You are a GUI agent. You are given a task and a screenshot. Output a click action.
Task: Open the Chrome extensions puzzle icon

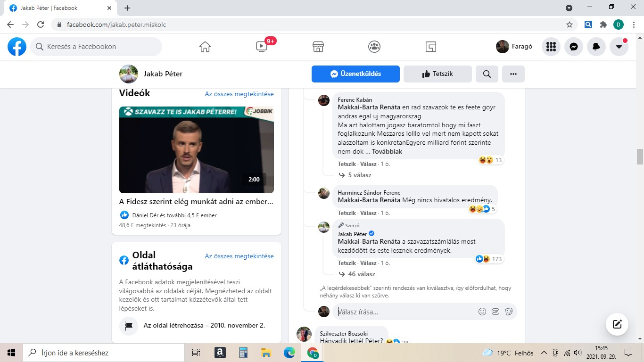point(603,25)
